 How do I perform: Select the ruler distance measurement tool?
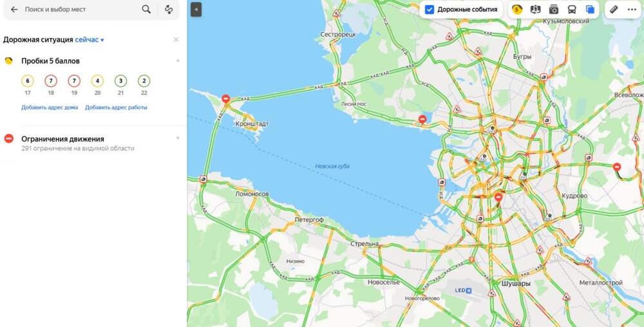click(x=614, y=10)
